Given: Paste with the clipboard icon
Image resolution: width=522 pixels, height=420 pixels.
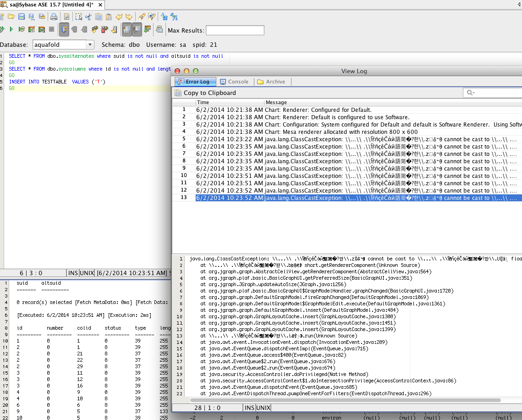Looking at the screenshot, I should pyautogui.click(x=109, y=17).
